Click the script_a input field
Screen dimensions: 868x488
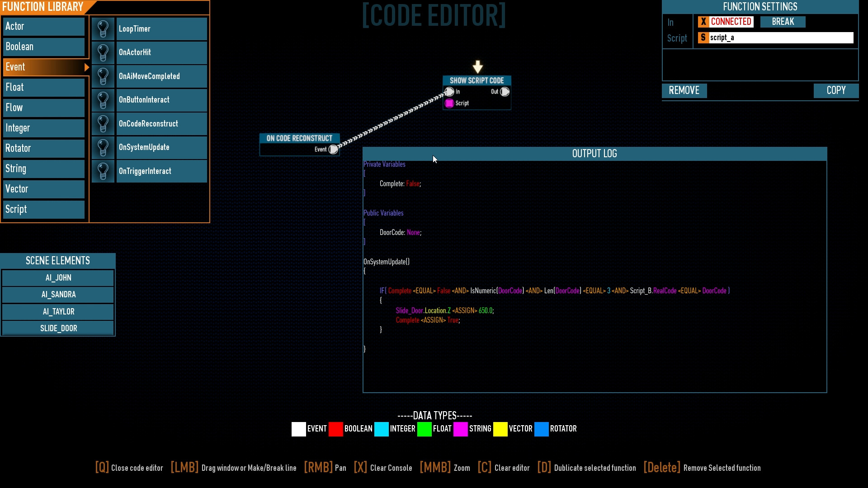(780, 38)
